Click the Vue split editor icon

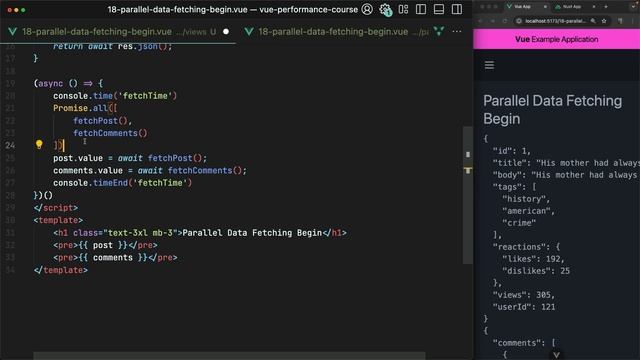439,31
